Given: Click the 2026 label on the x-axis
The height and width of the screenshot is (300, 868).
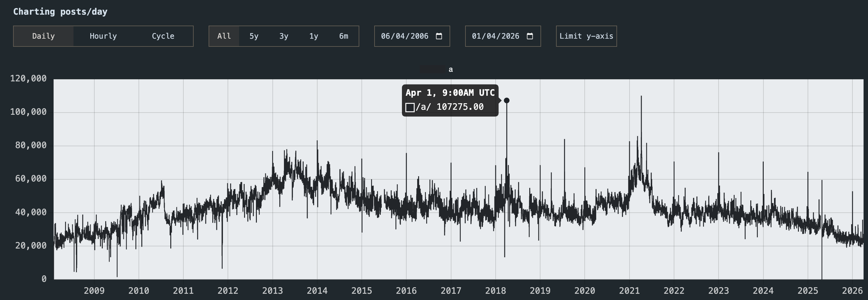Looking at the screenshot, I should click(852, 291).
